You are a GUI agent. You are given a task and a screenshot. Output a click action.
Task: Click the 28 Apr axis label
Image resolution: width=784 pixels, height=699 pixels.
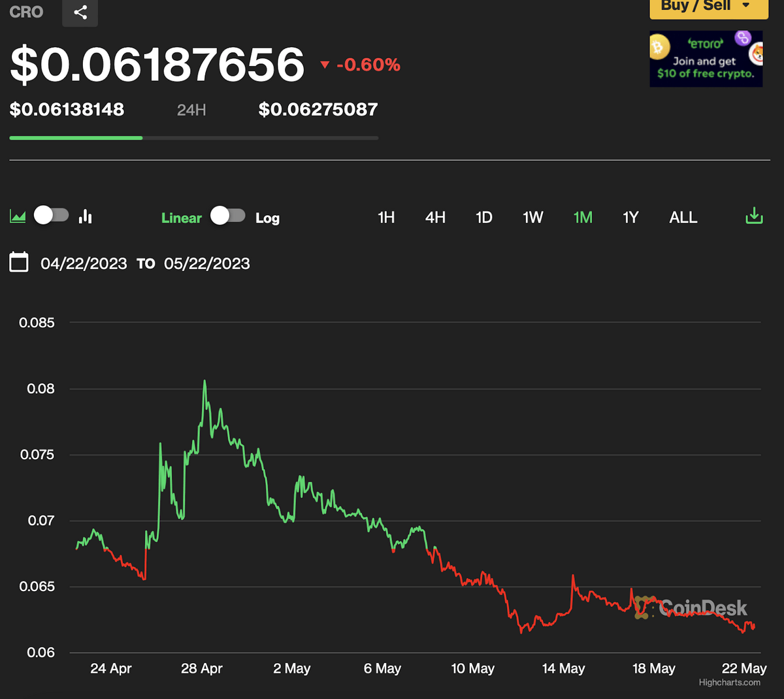point(202,668)
